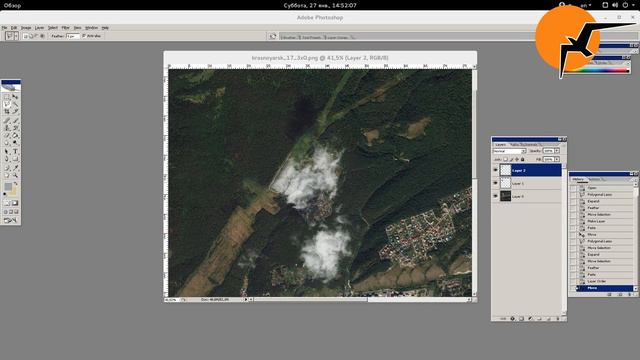Select the Gradient/Paint Bucket tool
Image resolution: width=640 pixels, height=360 pixels.
point(16,135)
